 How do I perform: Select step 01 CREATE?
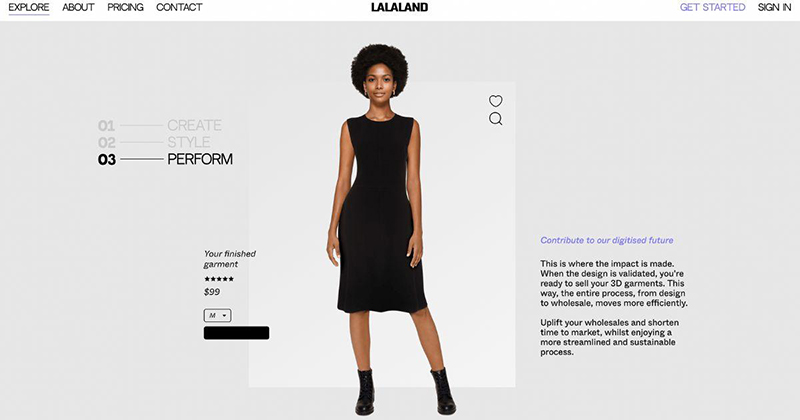coord(160,126)
